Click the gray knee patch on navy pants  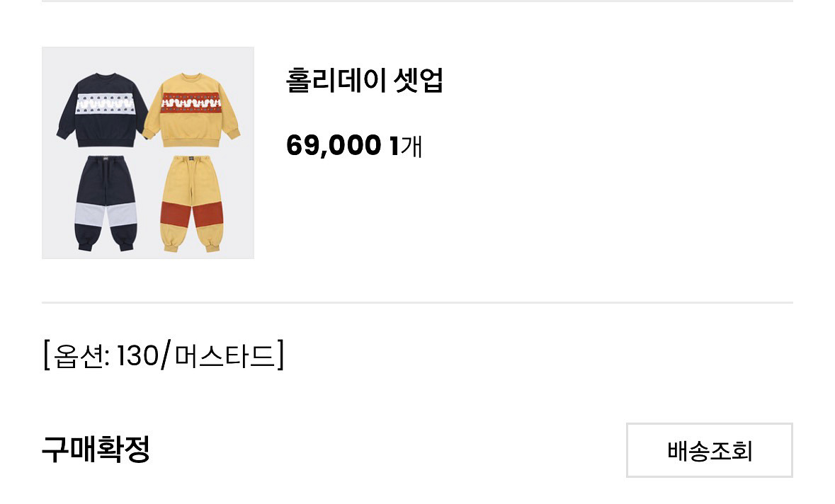click(106, 215)
